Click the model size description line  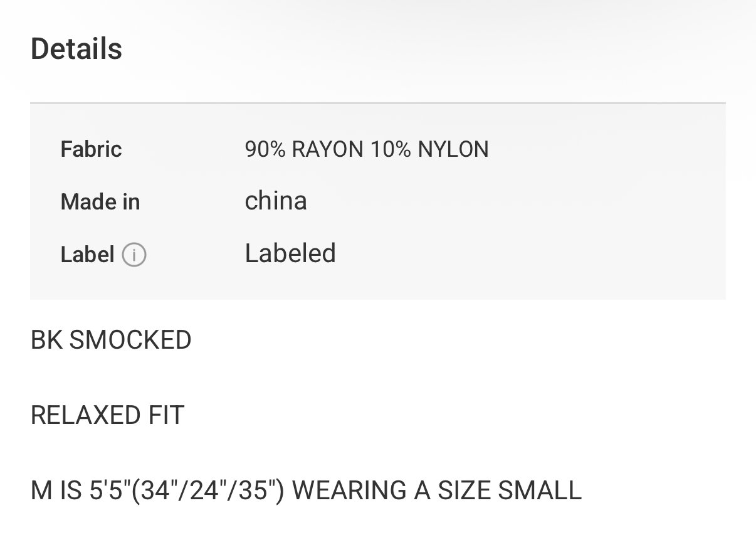[x=307, y=490]
